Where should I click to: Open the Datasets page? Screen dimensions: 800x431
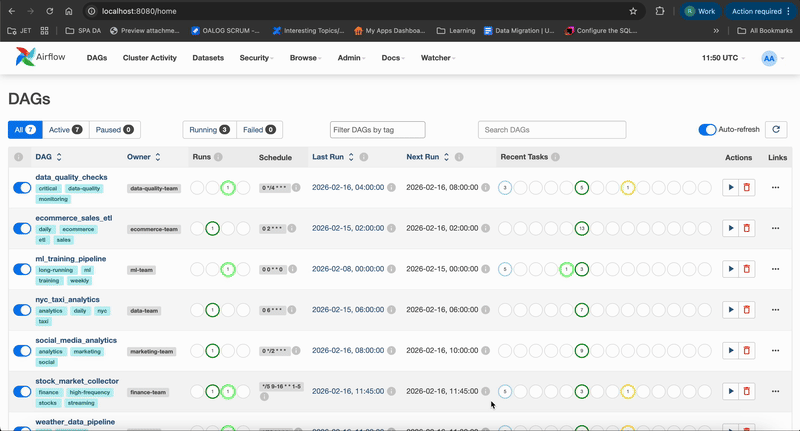coord(208,58)
